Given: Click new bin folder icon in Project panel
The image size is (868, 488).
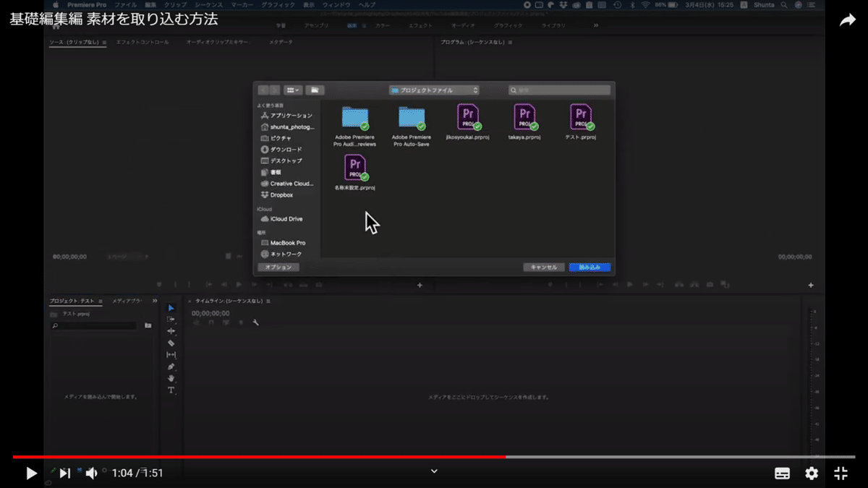Looking at the screenshot, I should pos(148,326).
